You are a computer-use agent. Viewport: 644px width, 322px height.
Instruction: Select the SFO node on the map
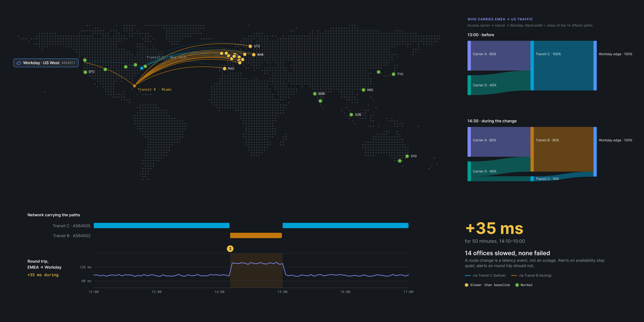tap(85, 72)
